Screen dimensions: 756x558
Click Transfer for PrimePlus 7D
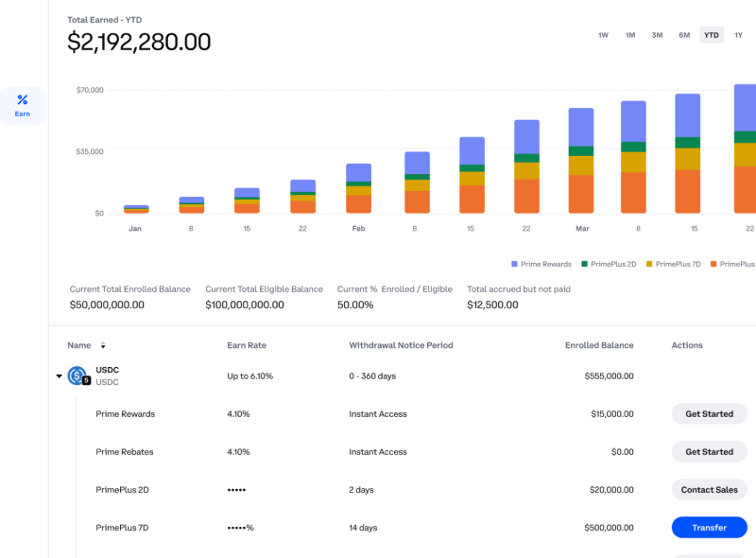pos(709,527)
